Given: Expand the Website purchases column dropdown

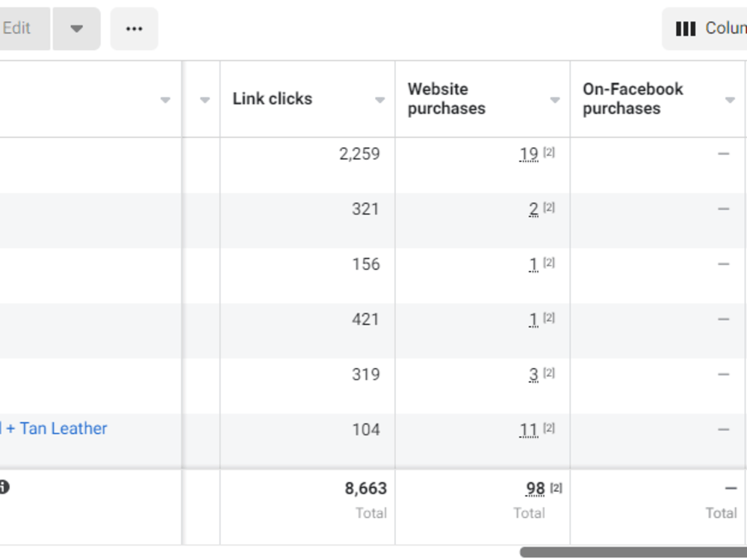Looking at the screenshot, I should pyautogui.click(x=554, y=99).
